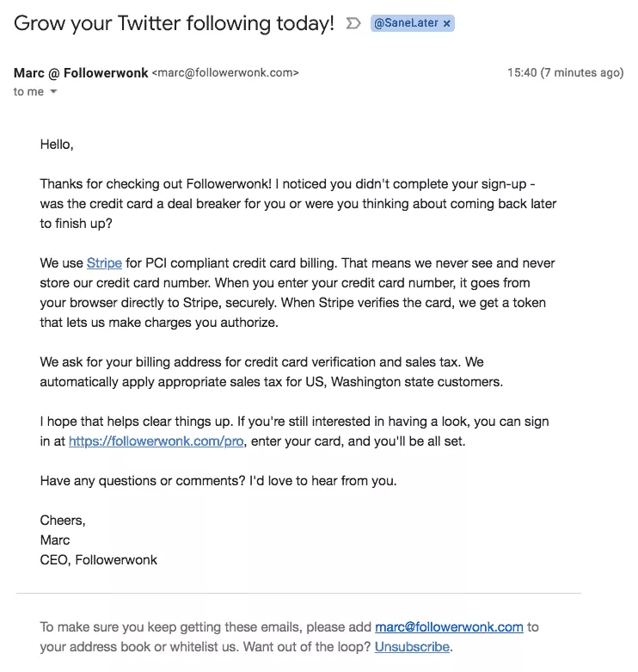
Task: Click sender name Marc @ Followerwonk
Action: (80, 73)
